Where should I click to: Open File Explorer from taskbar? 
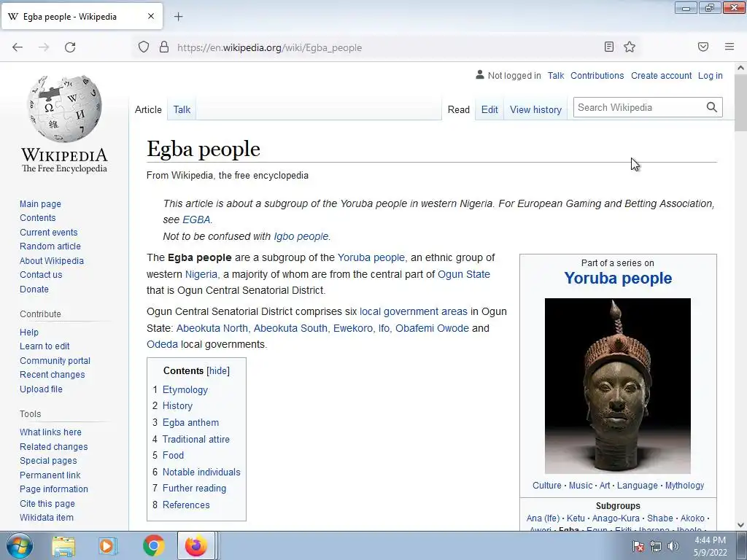point(63,545)
